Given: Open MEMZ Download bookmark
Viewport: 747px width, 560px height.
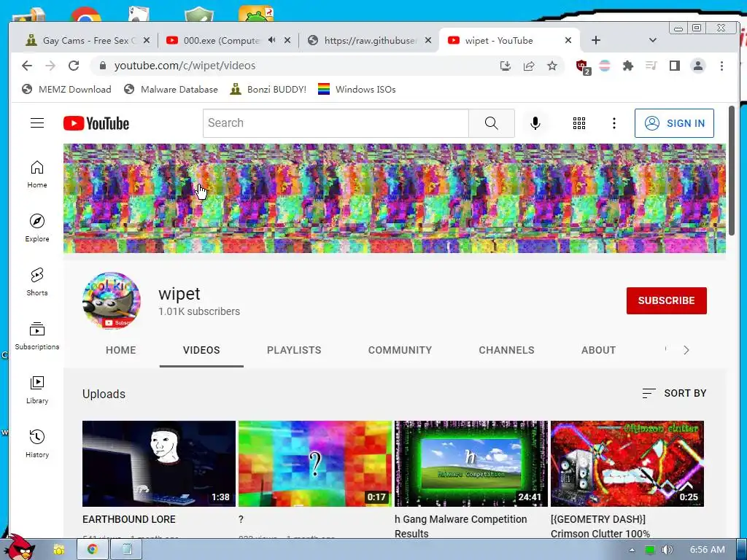Looking at the screenshot, I should point(66,90).
